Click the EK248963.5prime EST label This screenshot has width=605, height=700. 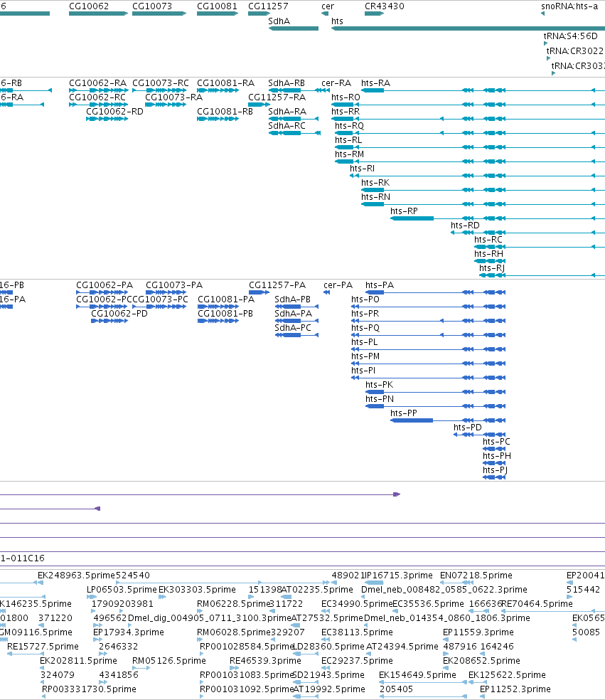(77, 576)
